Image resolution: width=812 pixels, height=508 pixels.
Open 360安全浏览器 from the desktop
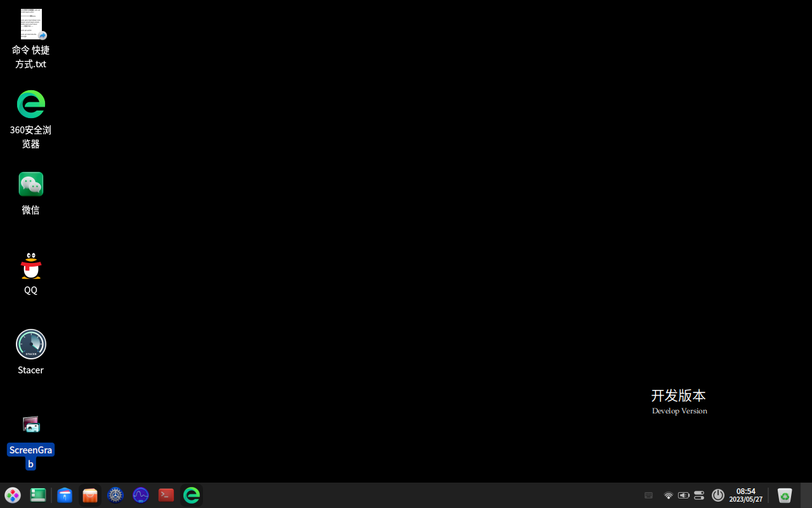click(30, 104)
